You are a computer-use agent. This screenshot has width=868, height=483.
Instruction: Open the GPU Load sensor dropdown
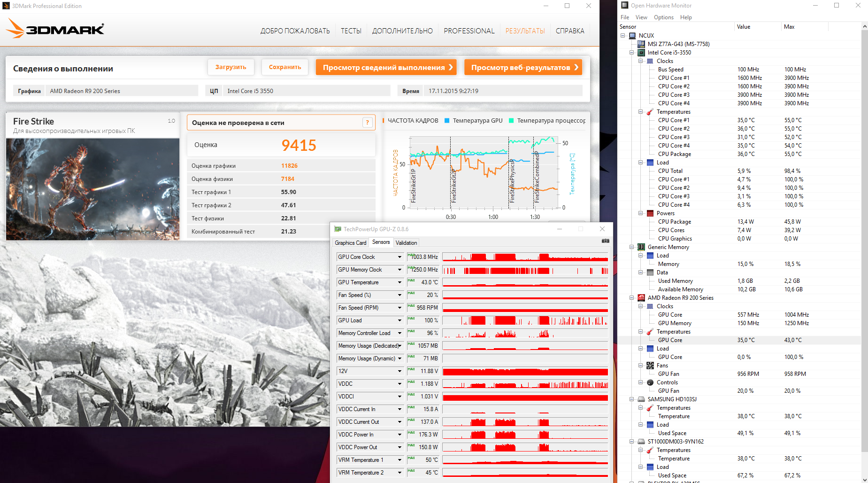tap(399, 320)
